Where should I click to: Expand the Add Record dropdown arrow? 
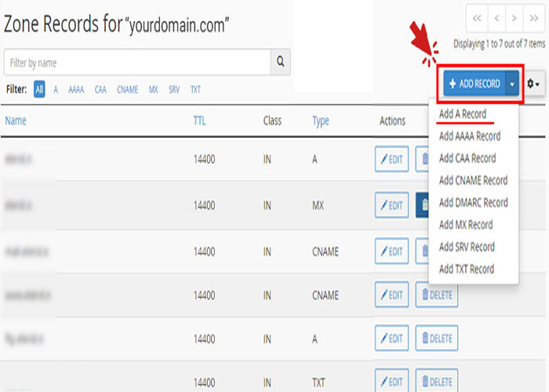513,84
